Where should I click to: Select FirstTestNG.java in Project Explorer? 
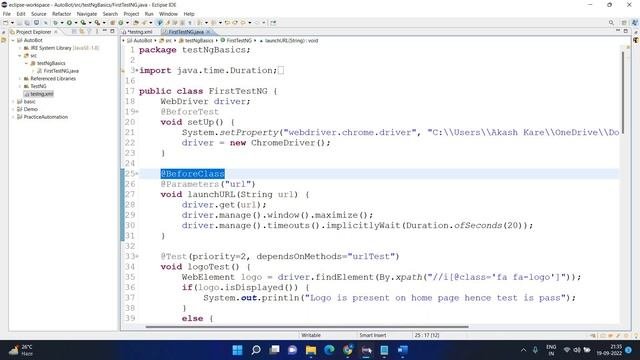click(61, 71)
